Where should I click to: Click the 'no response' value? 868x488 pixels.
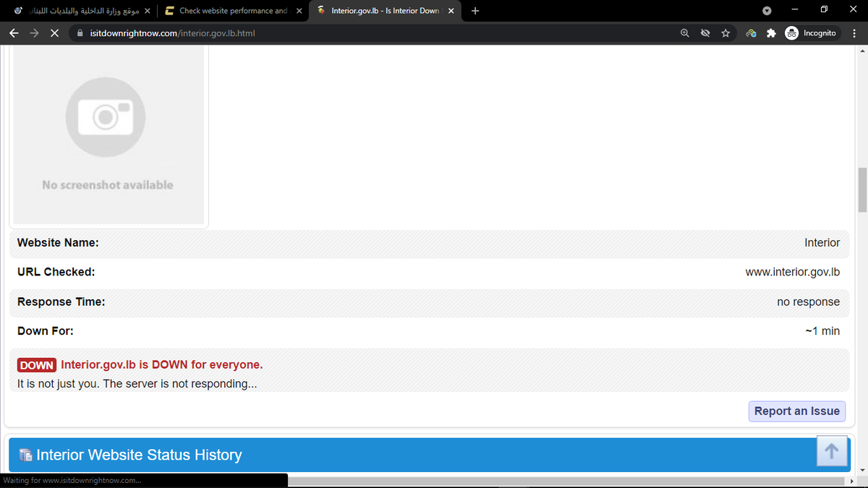click(x=809, y=301)
